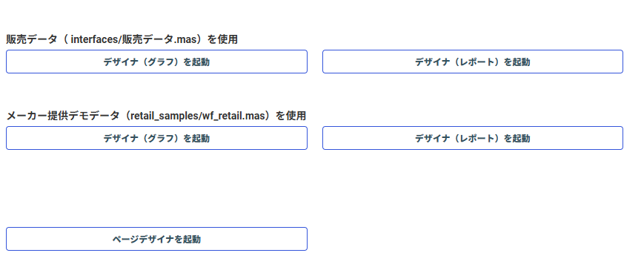Launch the sales data report designer
Screen dimensions: 644x273
click(473, 62)
